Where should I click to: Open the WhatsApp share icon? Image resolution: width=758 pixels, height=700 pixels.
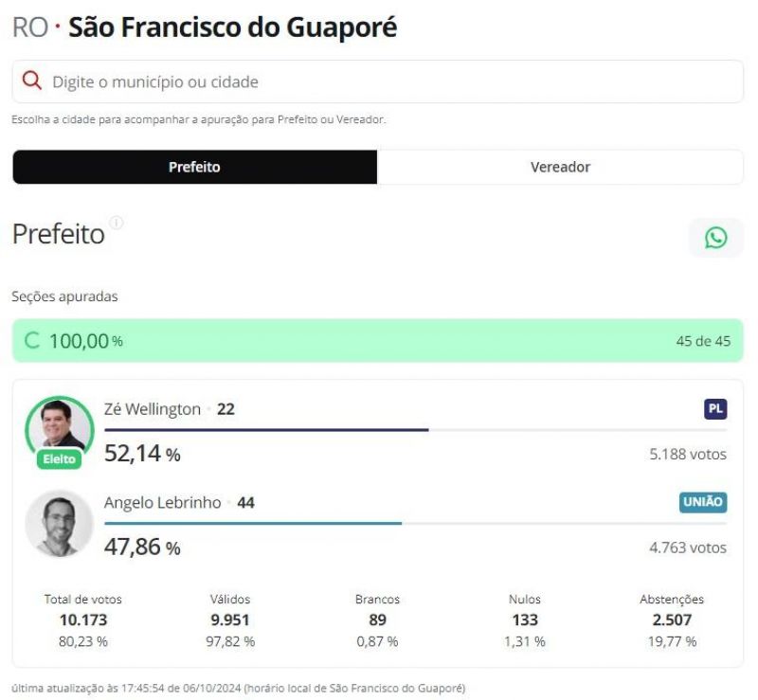(715, 237)
